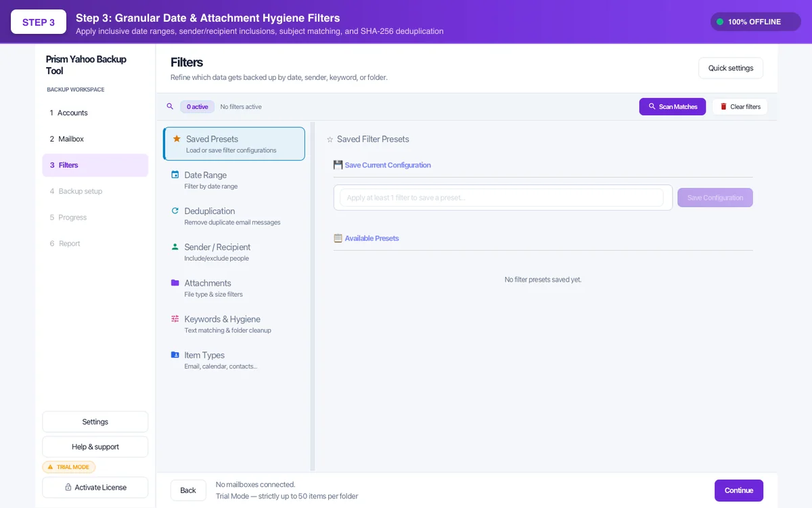Viewport: 812px width, 508px height.
Task: Select step 5 Progress
Action: click(x=95, y=217)
